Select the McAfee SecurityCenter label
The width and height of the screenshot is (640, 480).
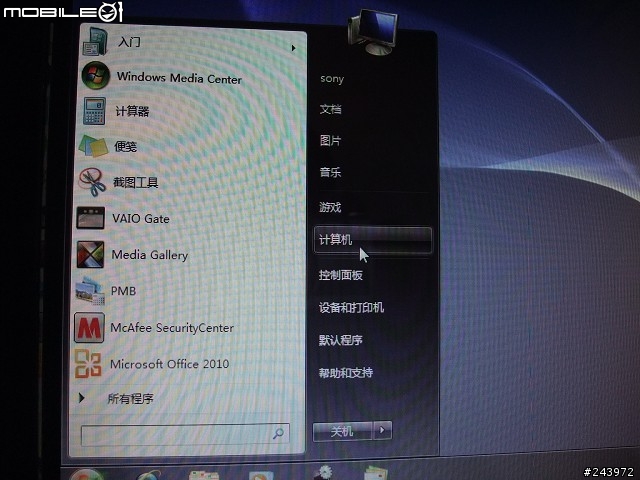[x=172, y=328]
